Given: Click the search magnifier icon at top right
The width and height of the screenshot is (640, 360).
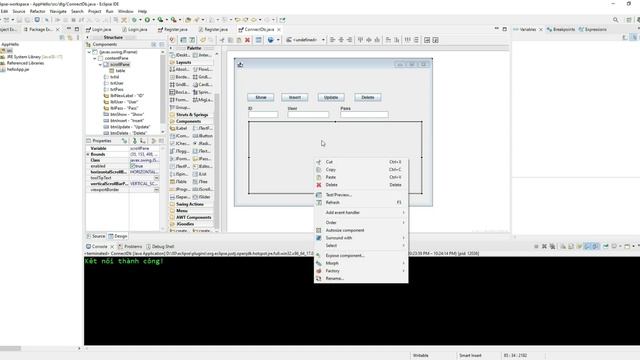Looking at the screenshot, I should point(615,20).
